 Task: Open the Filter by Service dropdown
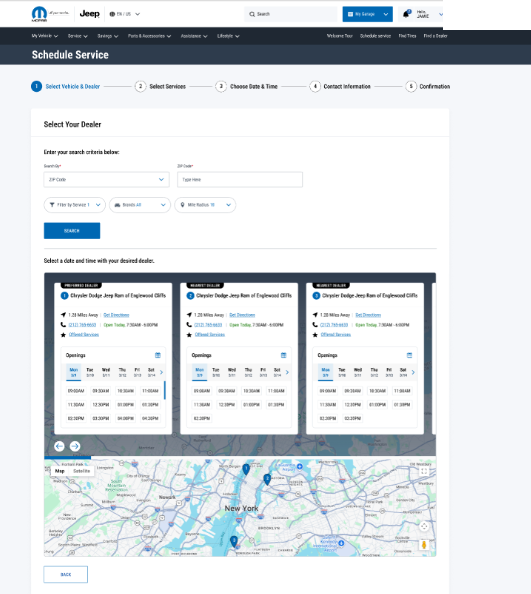coord(75,205)
